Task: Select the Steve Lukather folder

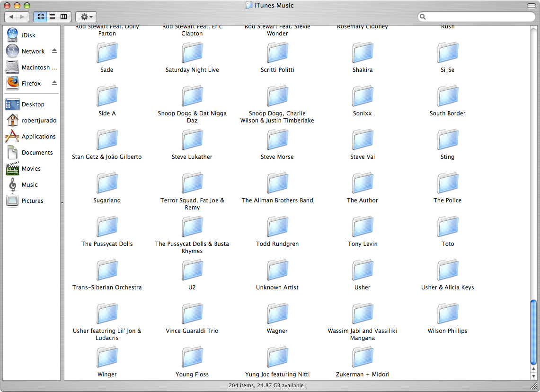Action: coord(192,139)
